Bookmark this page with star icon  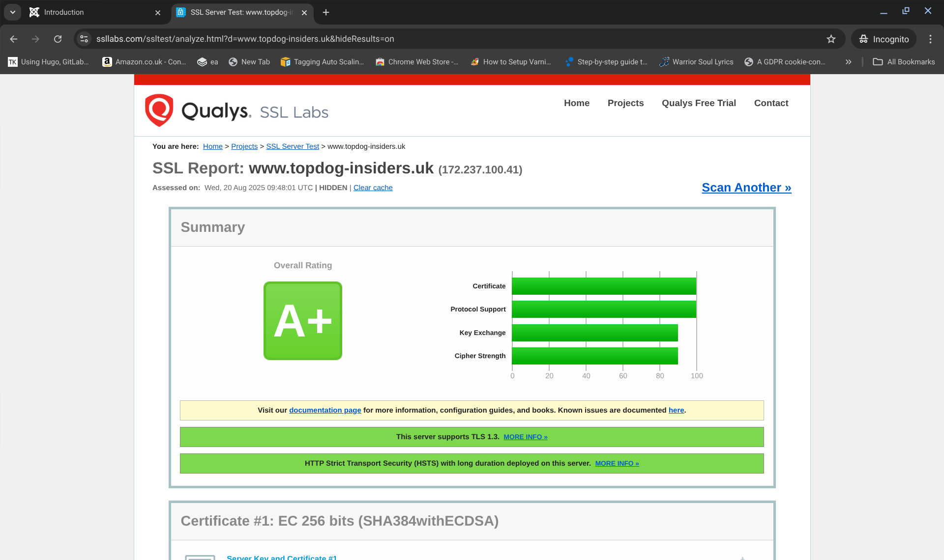[x=831, y=39]
